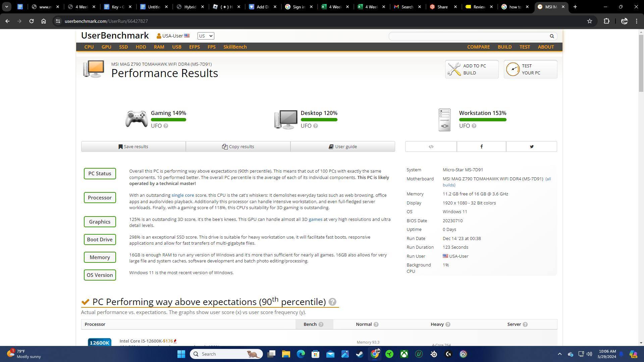
Task: Click the embed code icon
Action: pos(431,147)
